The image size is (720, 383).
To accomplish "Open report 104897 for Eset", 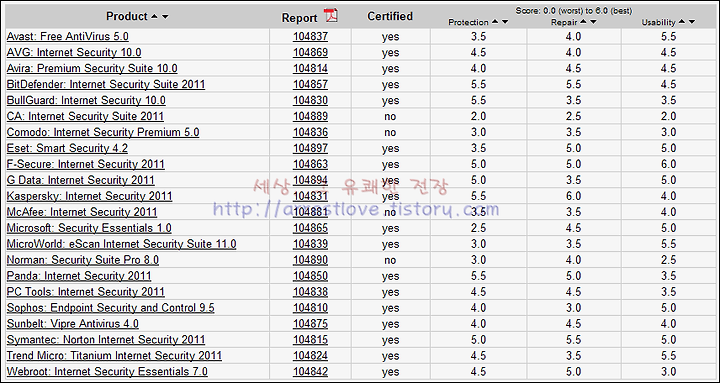I will tap(310, 148).
